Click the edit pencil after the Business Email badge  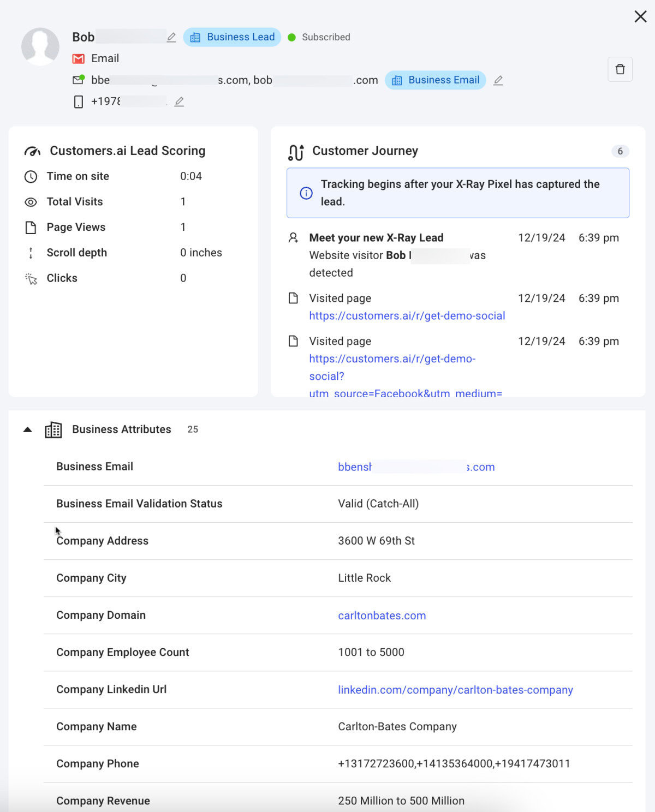click(498, 80)
